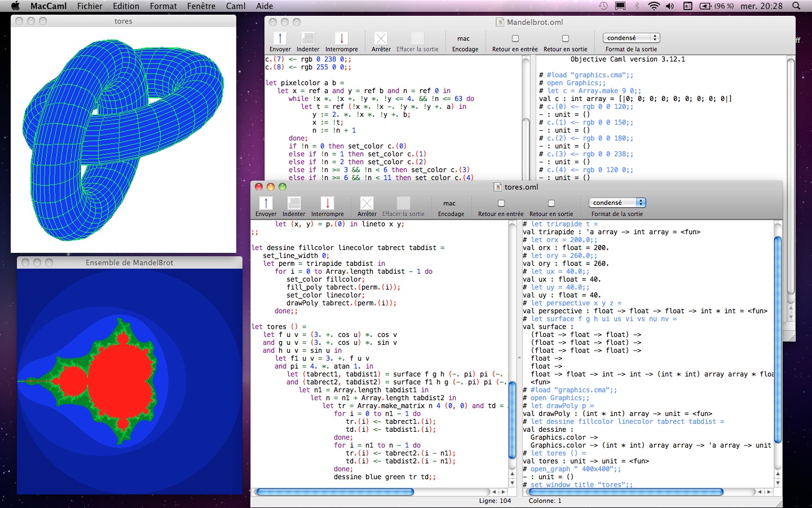Screen dimensions: 812x508
Task: Click vertical scrollbar thumb of tores.oml code pane
Action: point(513,420)
